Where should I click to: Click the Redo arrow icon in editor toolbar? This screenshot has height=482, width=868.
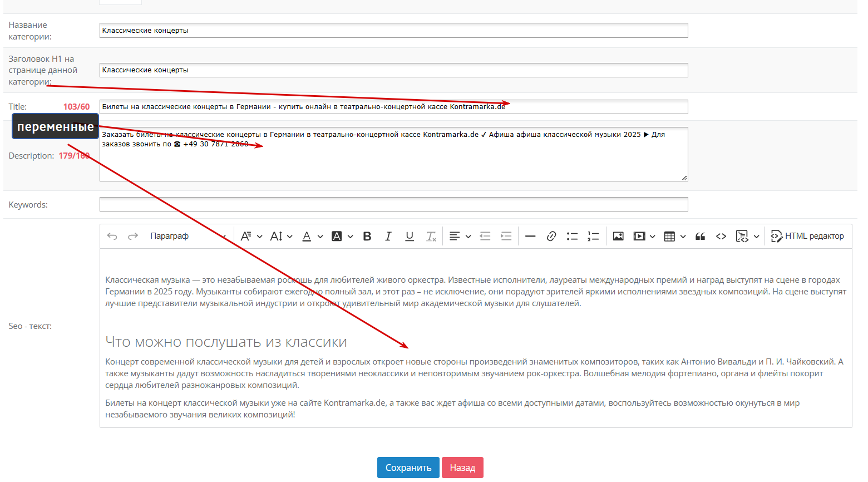point(133,236)
